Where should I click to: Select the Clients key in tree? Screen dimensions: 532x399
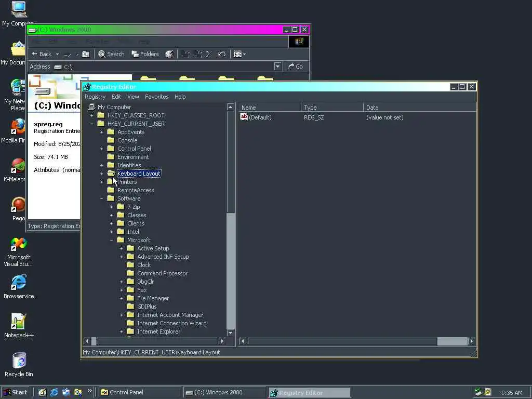tap(136, 223)
